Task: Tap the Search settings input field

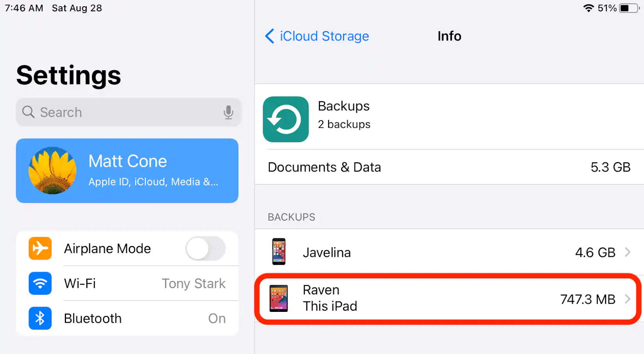Action: point(117,112)
